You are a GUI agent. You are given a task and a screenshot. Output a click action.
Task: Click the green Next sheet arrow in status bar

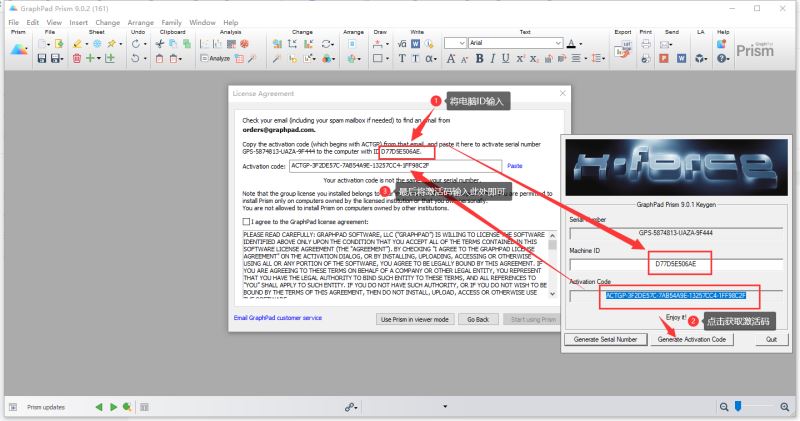tap(113, 407)
